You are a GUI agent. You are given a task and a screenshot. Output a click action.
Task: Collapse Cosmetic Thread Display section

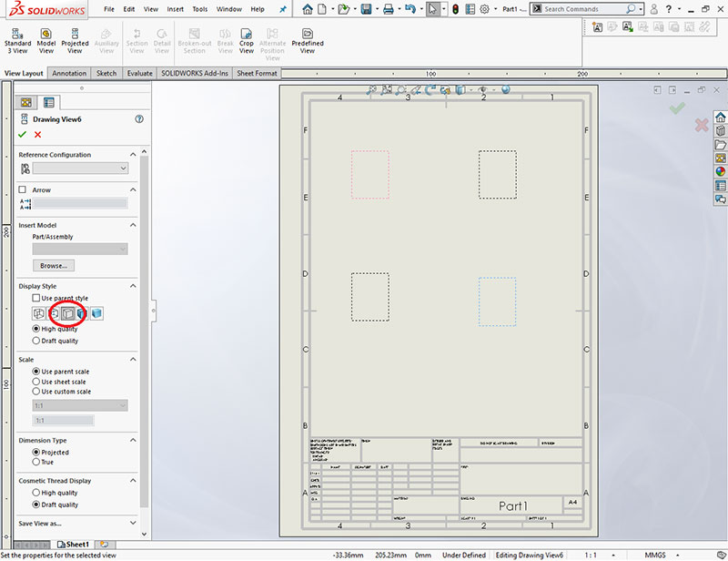(x=133, y=480)
